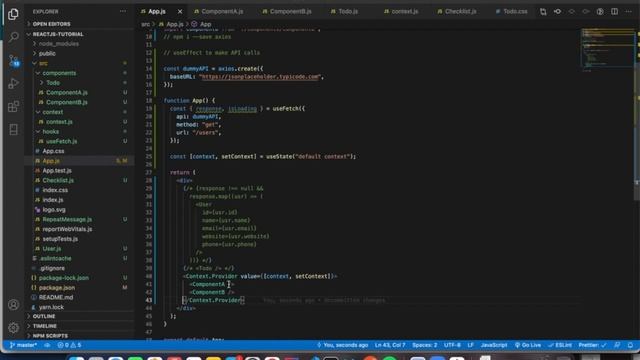The height and width of the screenshot is (360, 640).
Task: Click the Go Live status bar button
Action: pos(527,345)
